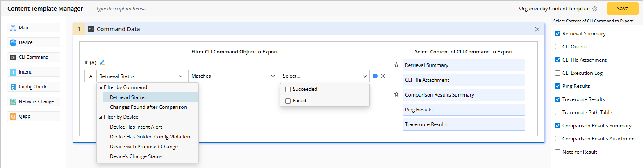
Task: Click the pencil edit icon beside If (A)
Action: [x=102, y=63]
